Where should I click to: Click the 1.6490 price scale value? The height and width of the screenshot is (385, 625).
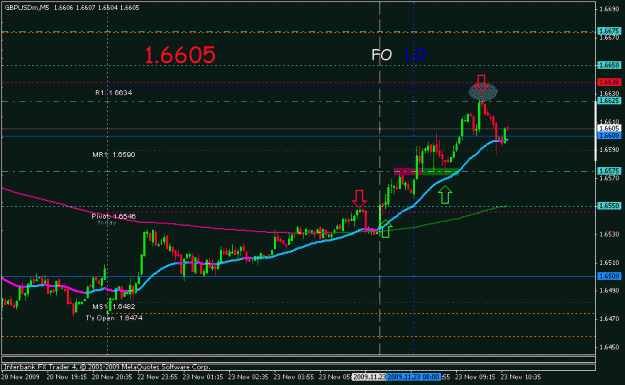pos(609,291)
